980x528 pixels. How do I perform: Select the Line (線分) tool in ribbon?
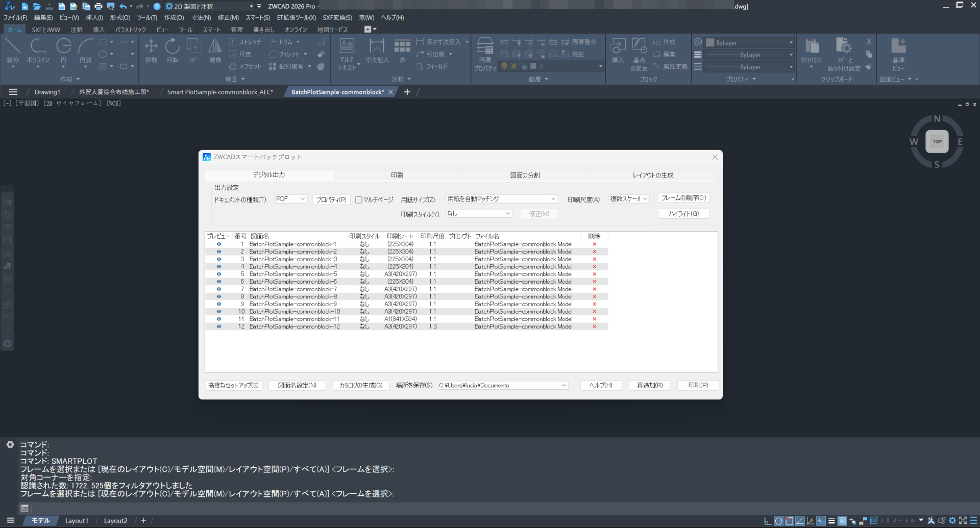click(13, 51)
